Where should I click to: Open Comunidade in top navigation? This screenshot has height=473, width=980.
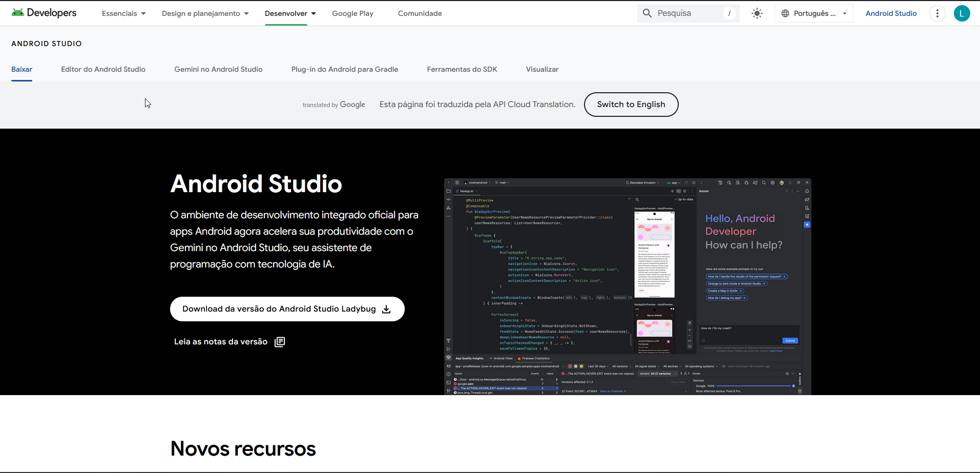click(x=420, y=13)
